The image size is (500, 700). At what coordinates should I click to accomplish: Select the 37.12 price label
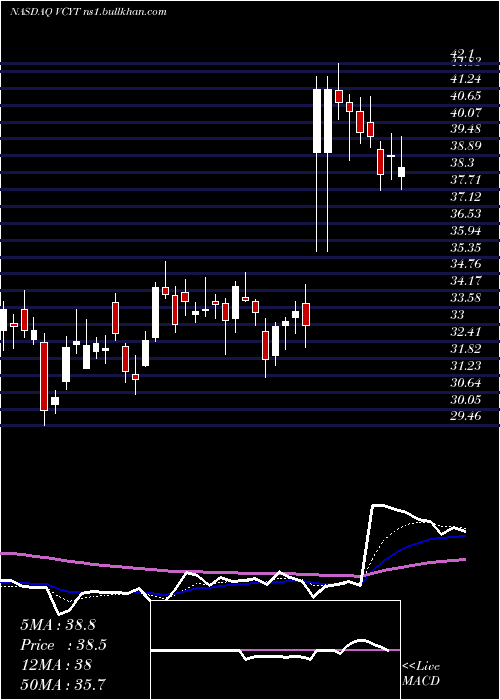[466, 197]
